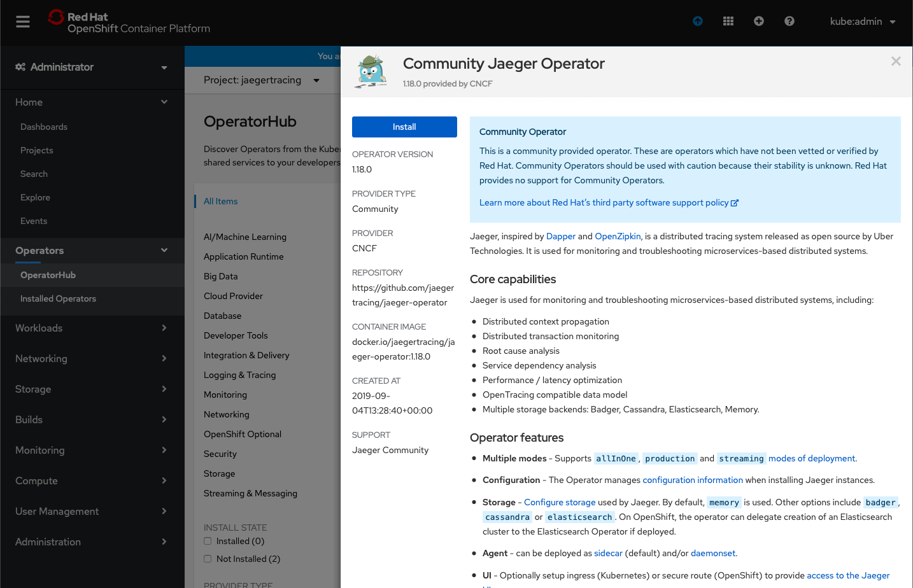913x588 pixels.
Task: Open the OpenZipkin link
Action: point(618,236)
